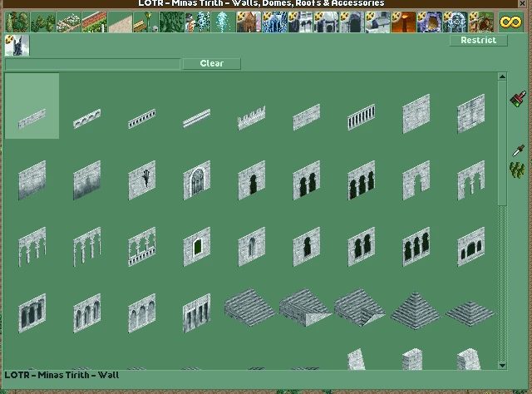
Task: Select the tall pyramid roof piece
Action: coord(416,310)
